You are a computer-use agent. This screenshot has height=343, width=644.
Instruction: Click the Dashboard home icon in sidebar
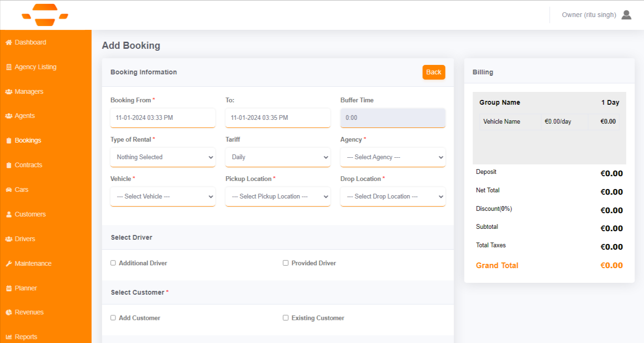click(9, 43)
